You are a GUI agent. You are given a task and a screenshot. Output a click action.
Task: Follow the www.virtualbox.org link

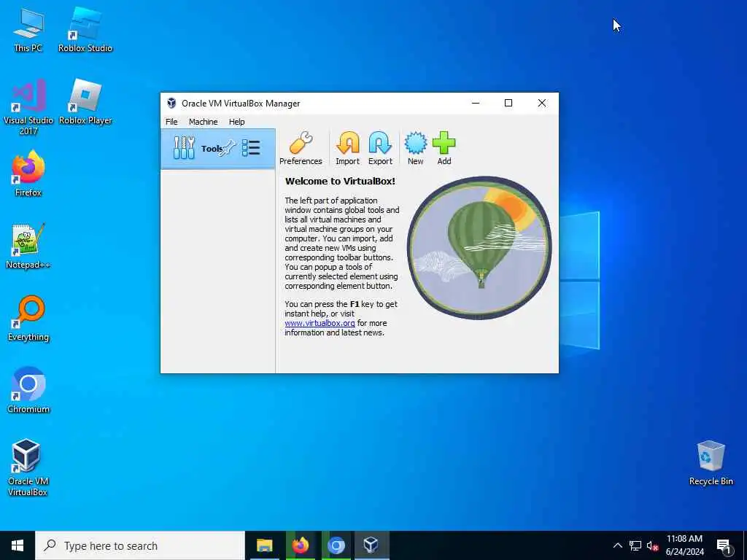coord(320,323)
